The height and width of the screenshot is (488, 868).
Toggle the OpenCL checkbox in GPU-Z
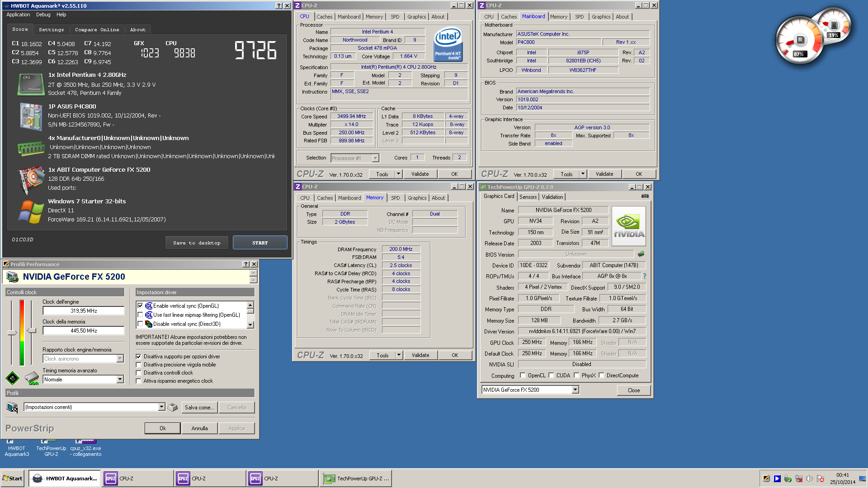(x=523, y=375)
